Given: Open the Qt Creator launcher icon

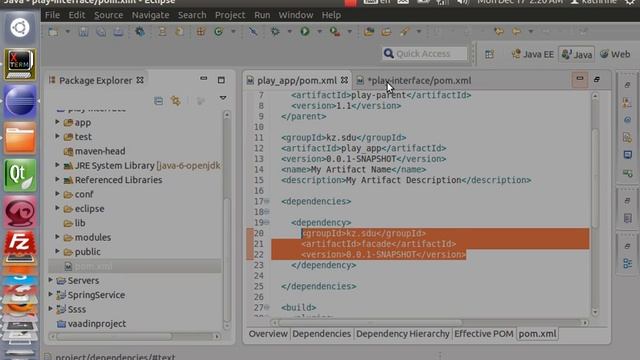Looking at the screenshot, I should coord(20,176).
